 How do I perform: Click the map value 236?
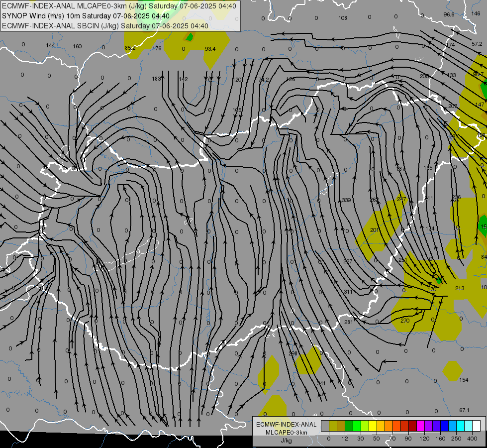click(x=457, y=198)
